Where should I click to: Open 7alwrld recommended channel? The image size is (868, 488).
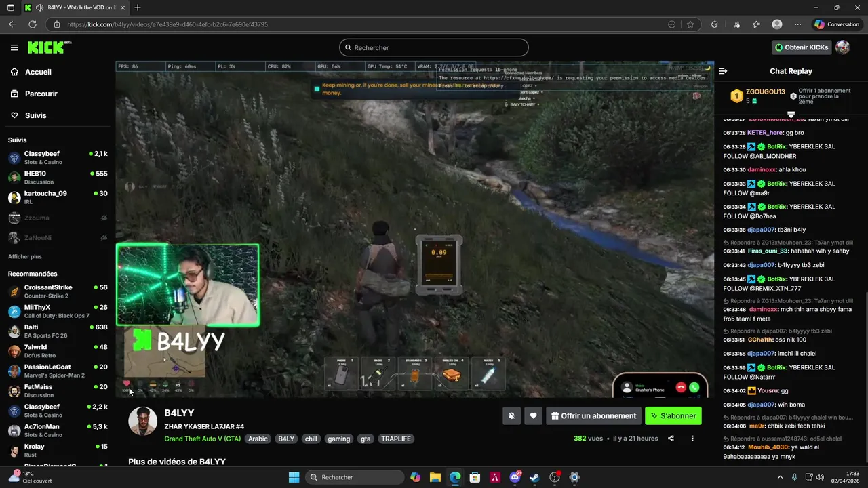click(x=58, y=351)
